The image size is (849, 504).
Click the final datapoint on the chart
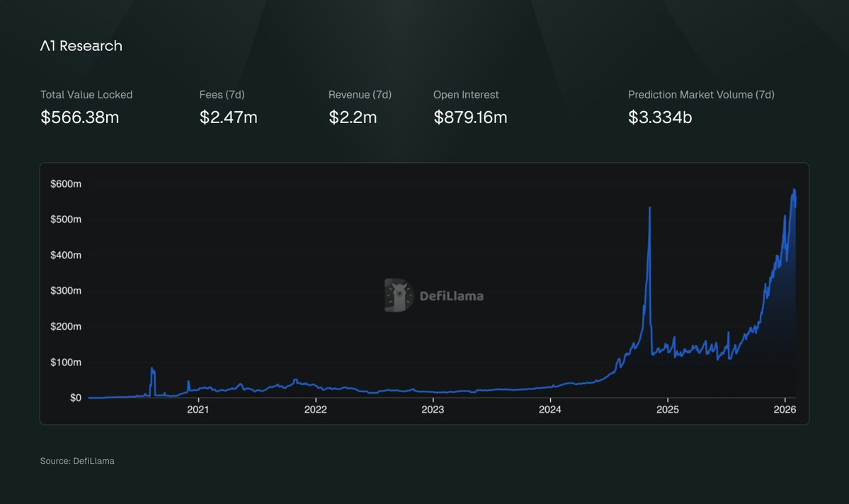coord(794,190)
